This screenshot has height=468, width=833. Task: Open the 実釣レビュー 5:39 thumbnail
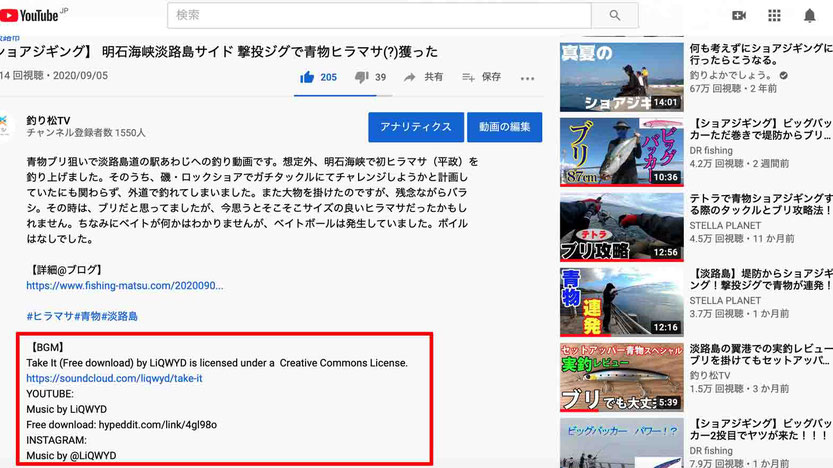pyautogui.click(x=622, y=377)
